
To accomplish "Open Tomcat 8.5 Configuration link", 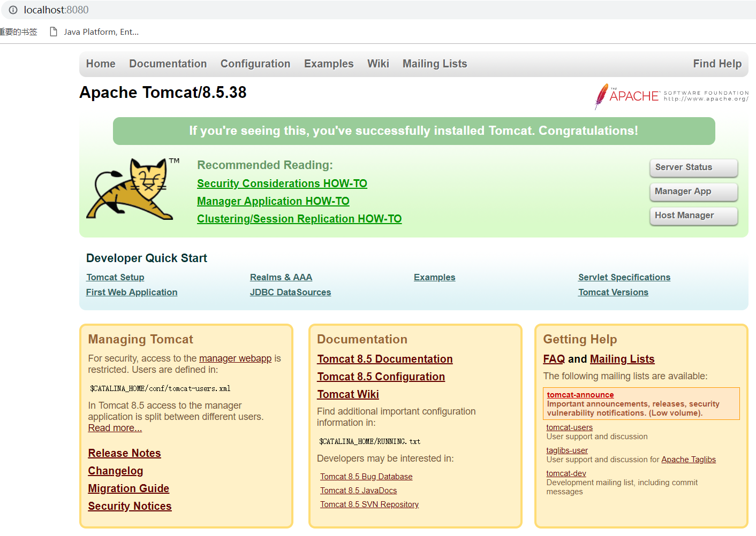I will [x=381, y=377].
